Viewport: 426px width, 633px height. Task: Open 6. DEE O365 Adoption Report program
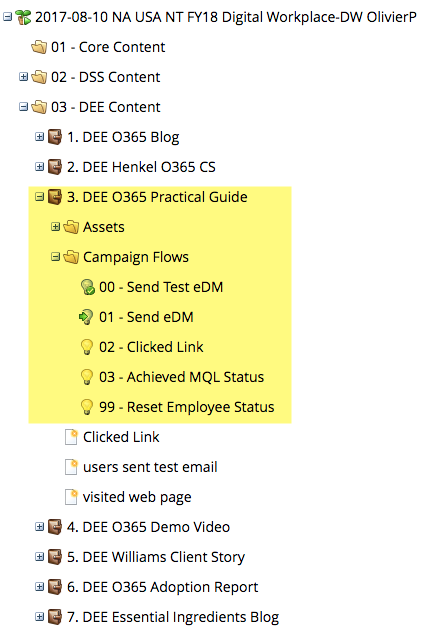coord(162,587)
